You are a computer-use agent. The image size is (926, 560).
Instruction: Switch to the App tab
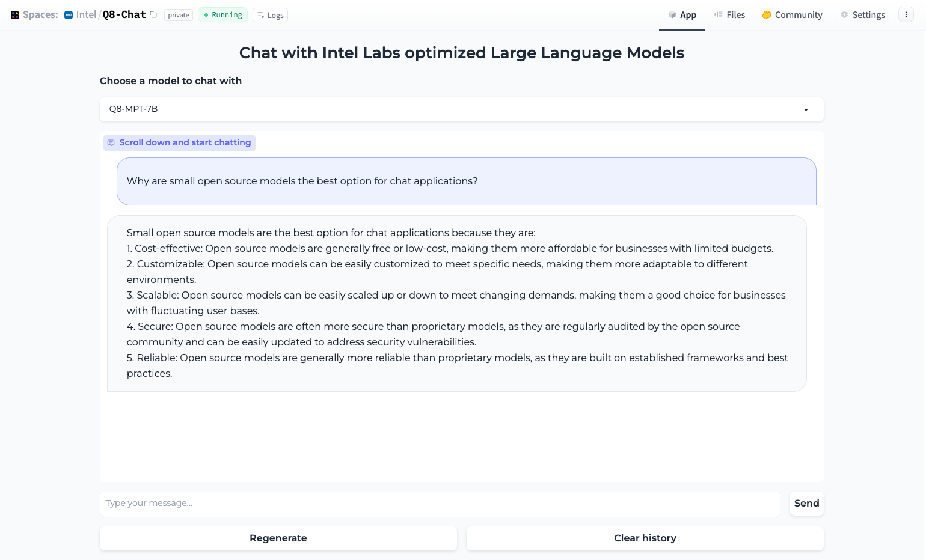coord(682,15)
